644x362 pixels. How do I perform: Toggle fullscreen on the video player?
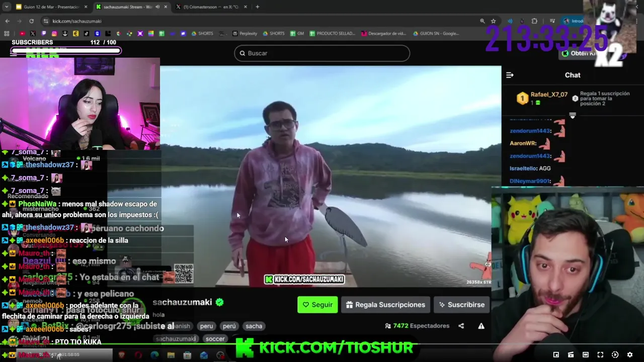(x=600, y=355)
